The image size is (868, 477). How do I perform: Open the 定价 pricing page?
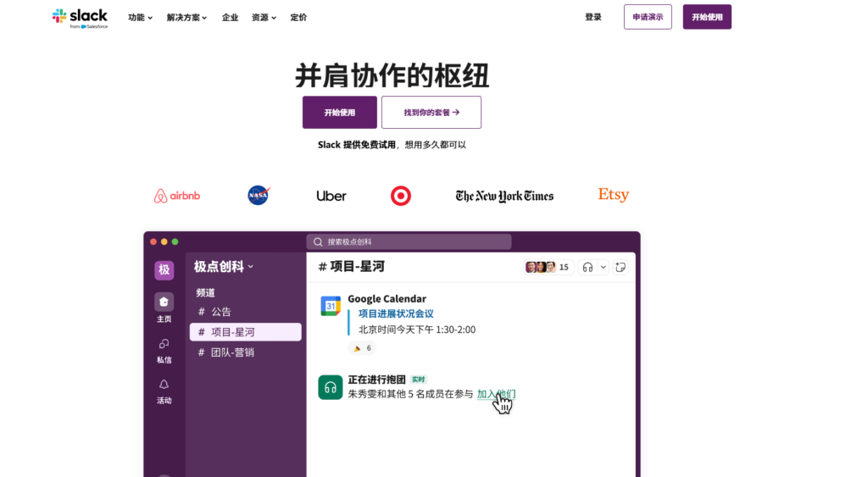[298, 18]
